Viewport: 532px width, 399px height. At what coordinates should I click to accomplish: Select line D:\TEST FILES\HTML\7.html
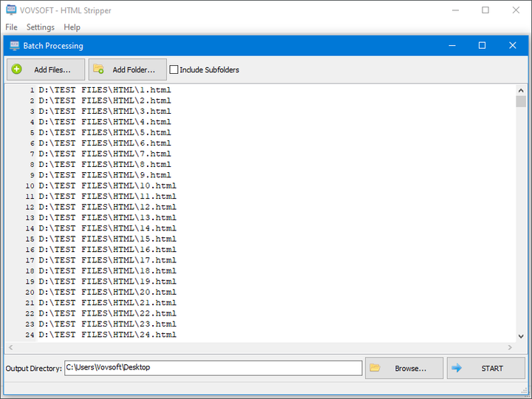point(105,154)
